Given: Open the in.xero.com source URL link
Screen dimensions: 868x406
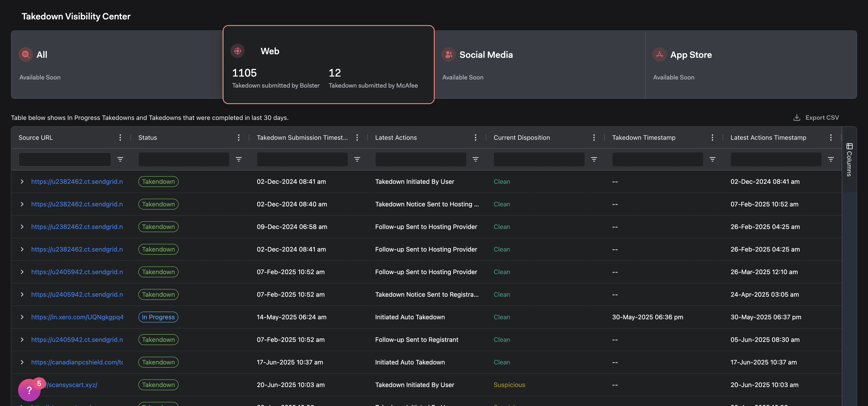Looking at the screenshot, I should (x=77, y=317).
